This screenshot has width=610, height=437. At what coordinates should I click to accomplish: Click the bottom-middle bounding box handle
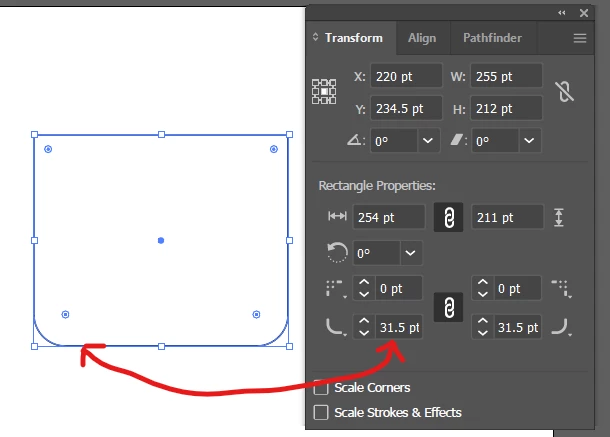tap(161, 346)
